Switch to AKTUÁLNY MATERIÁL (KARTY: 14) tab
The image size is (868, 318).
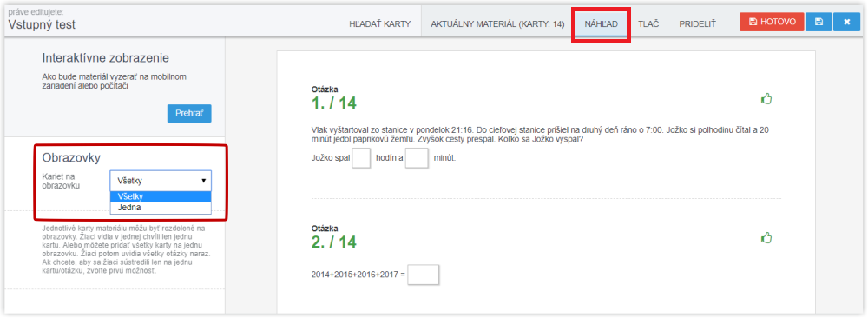pos(497,24)
